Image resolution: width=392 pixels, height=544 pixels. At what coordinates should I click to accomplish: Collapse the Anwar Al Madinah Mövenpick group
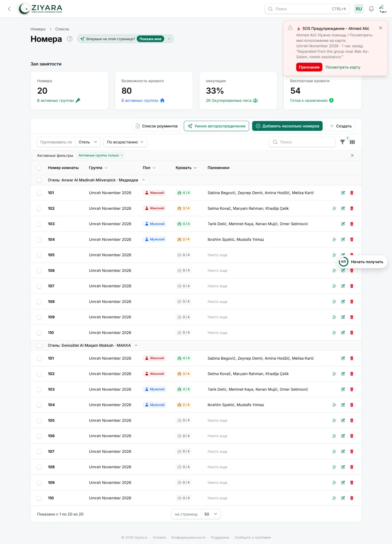click(143, 180)
